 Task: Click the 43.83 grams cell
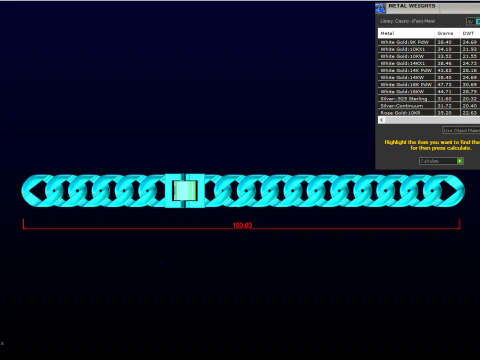point(447,70)
